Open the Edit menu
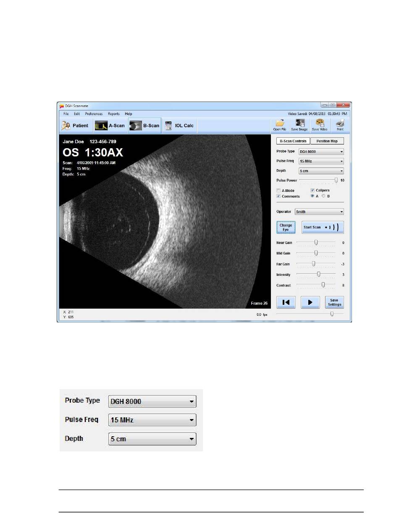The height and width of the screenshot is (532, 399). click(77, 114)
